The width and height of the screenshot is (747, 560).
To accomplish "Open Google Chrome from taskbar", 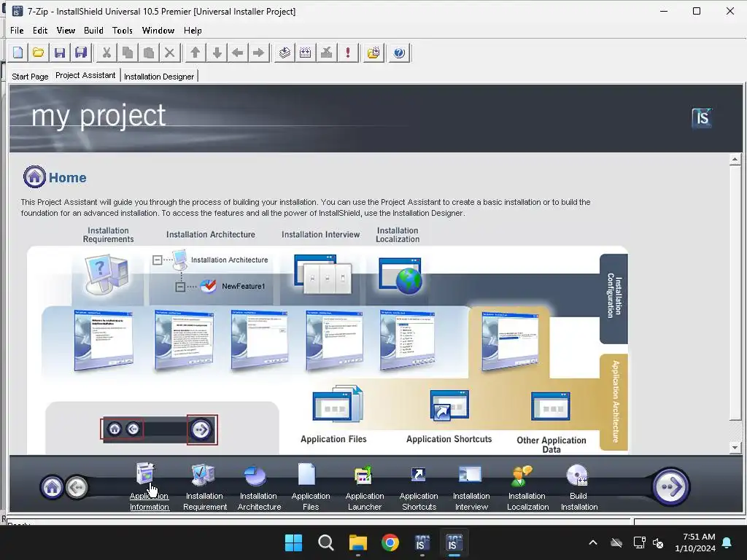I will click(x=390, y=542).
